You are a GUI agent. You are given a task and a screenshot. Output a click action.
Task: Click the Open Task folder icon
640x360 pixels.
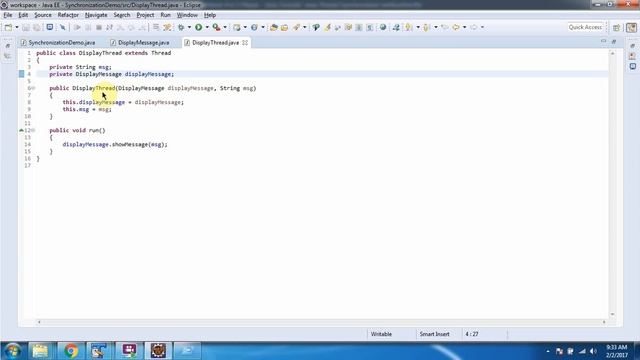click(284, 27)
